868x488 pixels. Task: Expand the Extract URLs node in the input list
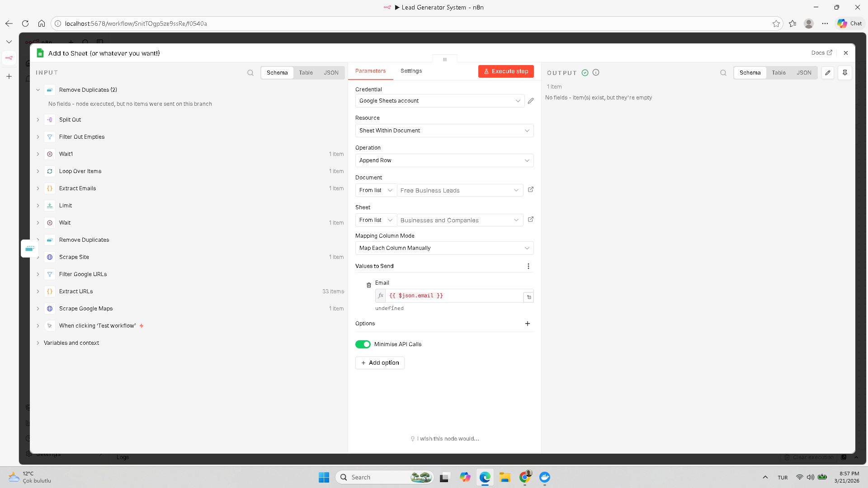click(38, 291)
